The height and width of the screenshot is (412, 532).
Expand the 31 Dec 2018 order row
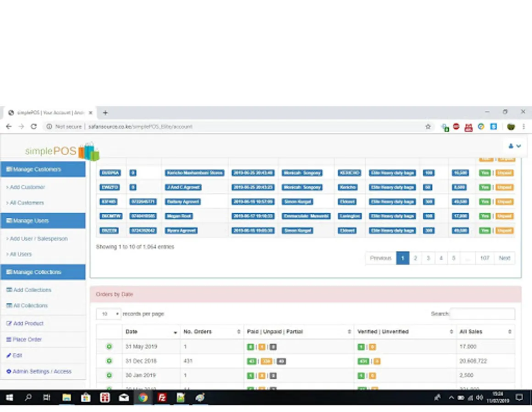click(x=109, y=361)
